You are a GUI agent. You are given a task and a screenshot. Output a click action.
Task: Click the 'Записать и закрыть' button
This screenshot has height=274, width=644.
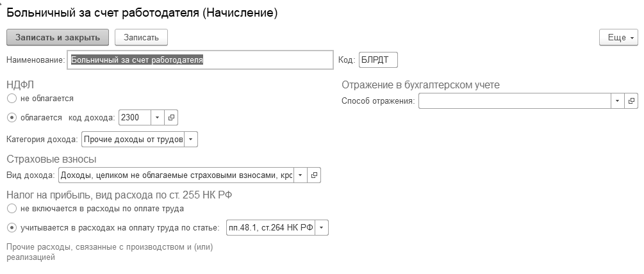tap(58, 38)
